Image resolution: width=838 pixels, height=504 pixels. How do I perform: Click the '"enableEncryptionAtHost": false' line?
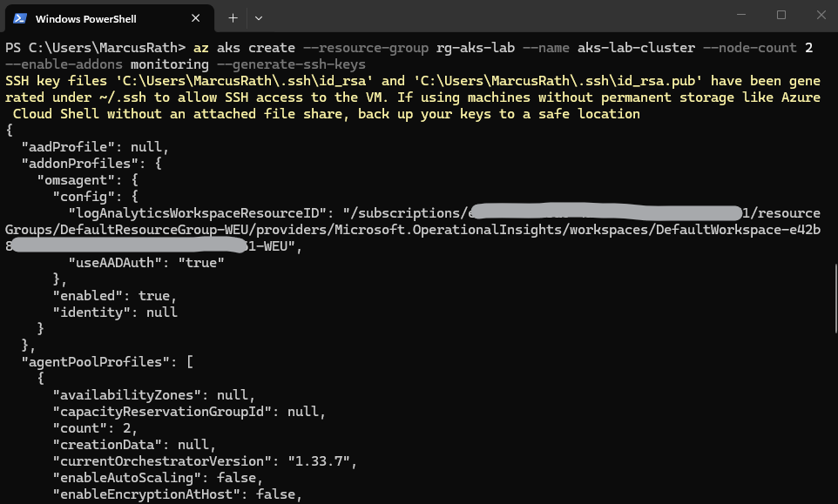[178, 494]
